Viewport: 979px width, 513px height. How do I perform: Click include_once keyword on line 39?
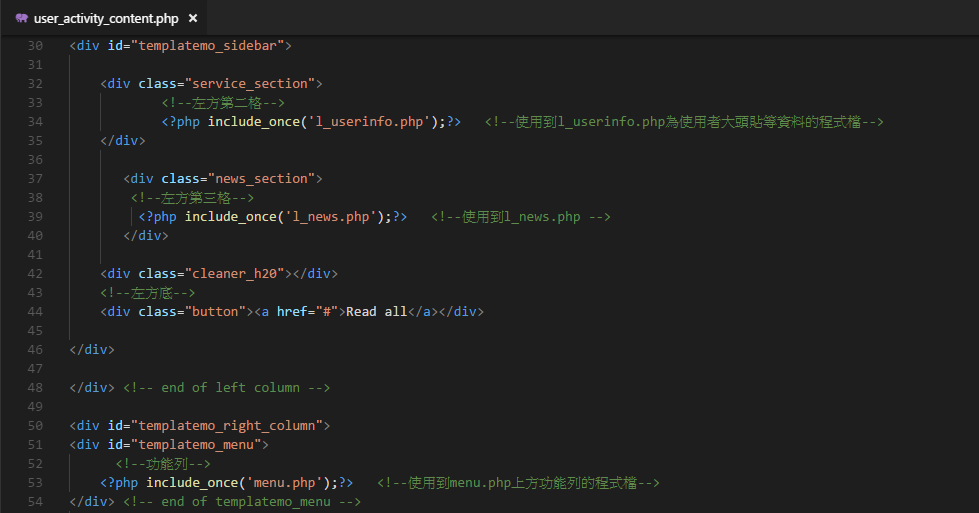click(x=231, y=217)
